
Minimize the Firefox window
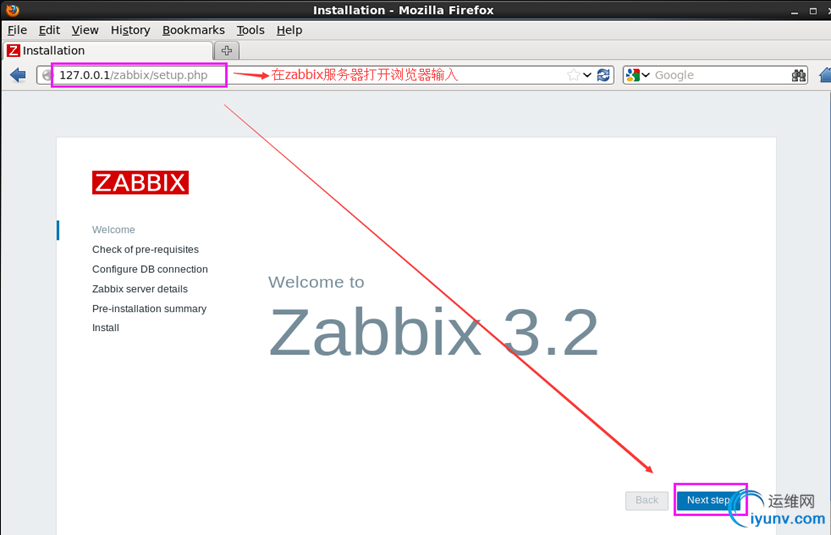click(794, 11)
